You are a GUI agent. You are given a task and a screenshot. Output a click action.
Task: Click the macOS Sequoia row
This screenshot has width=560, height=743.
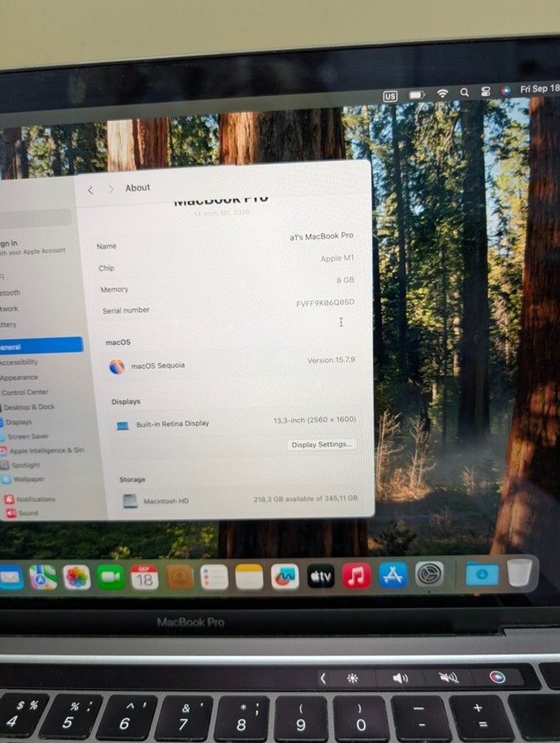pyautogui.click(x=231, y=364)
